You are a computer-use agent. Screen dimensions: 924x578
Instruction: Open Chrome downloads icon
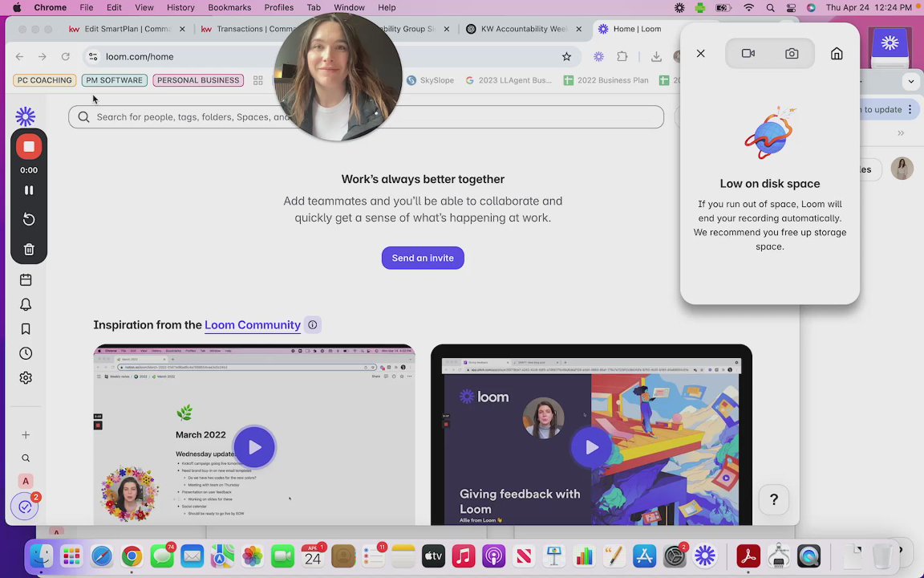point(656,57)
